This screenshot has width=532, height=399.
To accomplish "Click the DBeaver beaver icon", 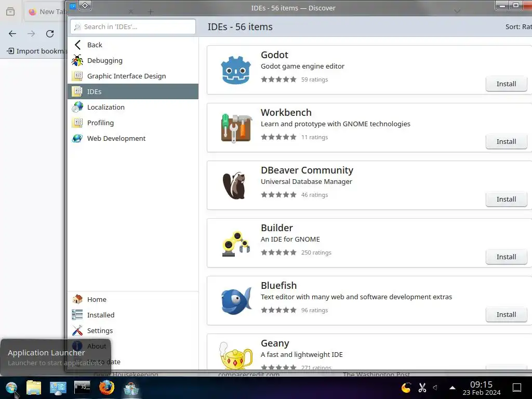I will pyautogui.click(x=234, y=185).
